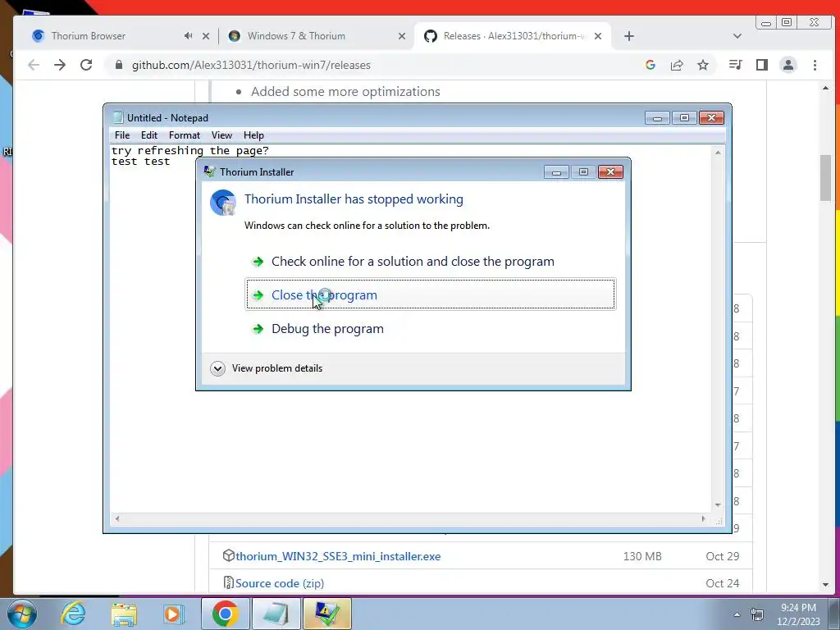Close the program in Thorium Installer dialog
The height and width of the screenshot is (630, 840).
[431, 294]
